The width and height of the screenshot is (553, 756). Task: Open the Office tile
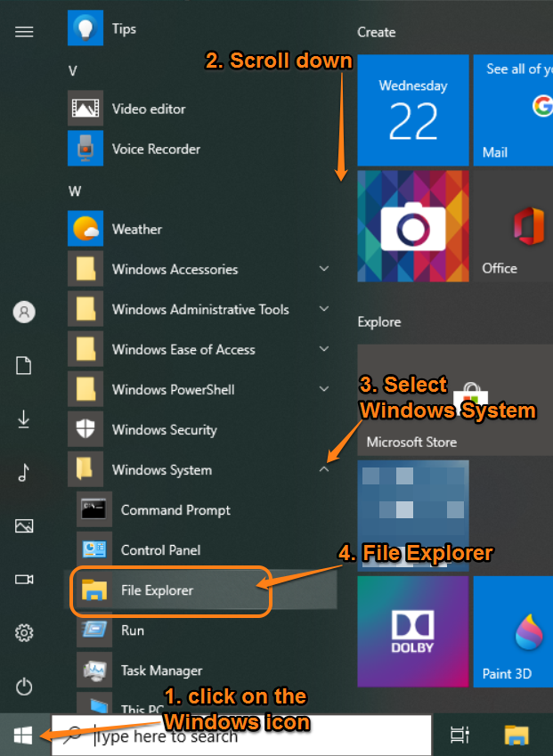[x=513, y=225]
